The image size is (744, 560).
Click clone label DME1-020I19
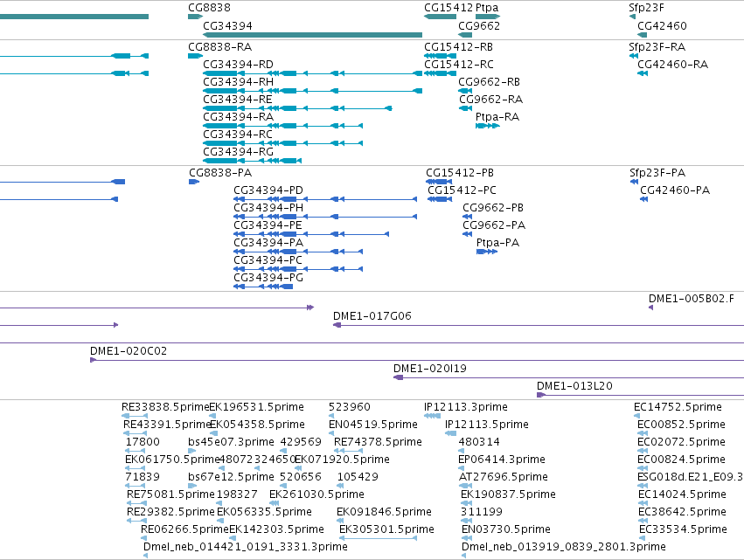430,369
